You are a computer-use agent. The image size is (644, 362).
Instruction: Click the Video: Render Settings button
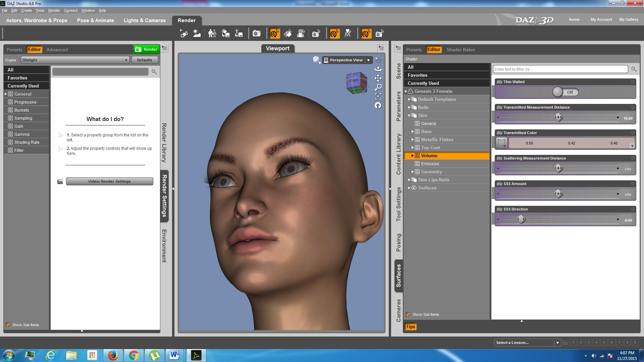point(110,181)
